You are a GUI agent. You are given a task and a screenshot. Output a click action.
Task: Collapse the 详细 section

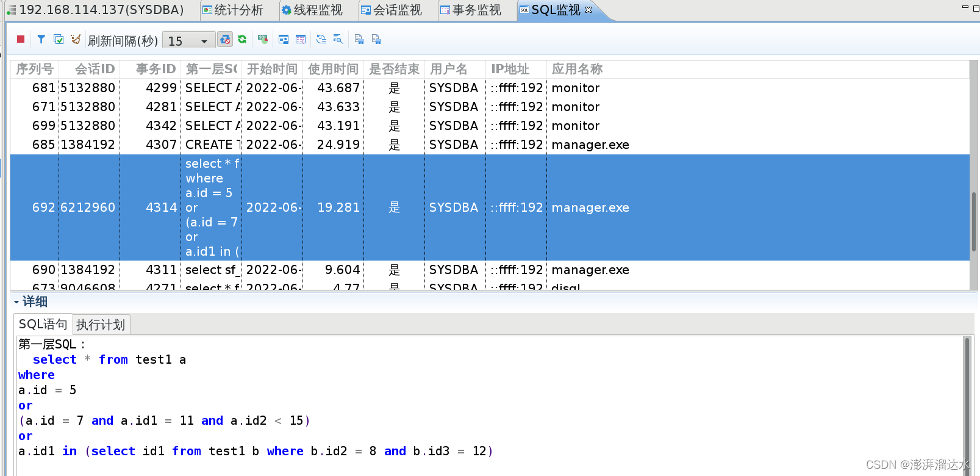(16, 301)
